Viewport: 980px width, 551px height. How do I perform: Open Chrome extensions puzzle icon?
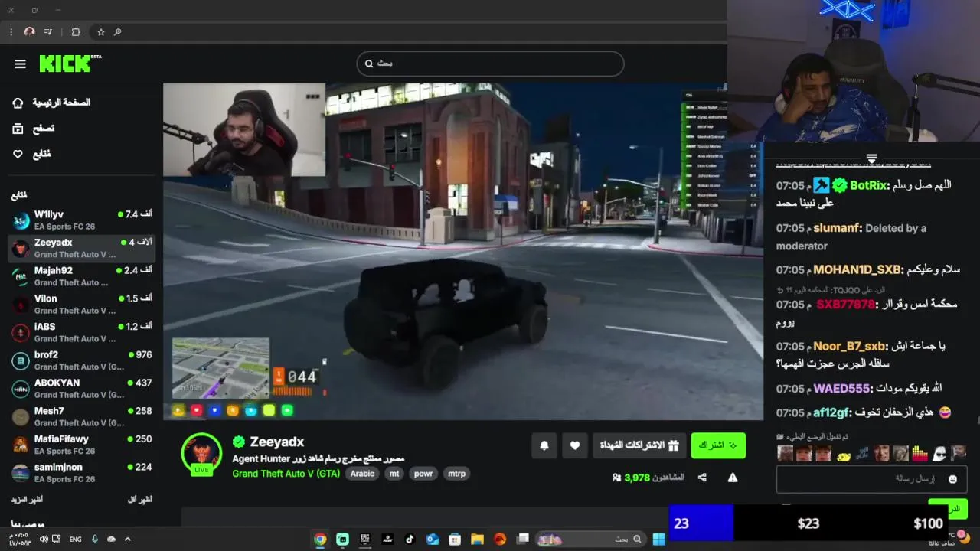76,32
